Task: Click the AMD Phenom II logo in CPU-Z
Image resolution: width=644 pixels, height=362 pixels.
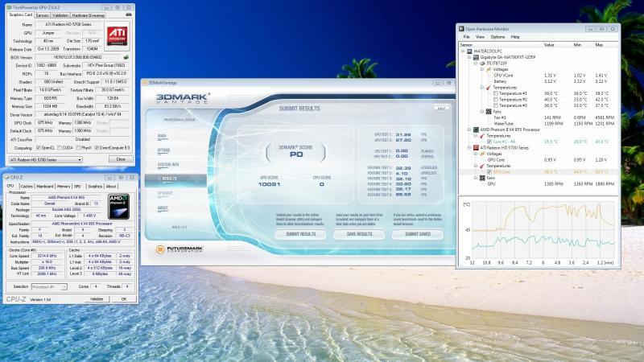Action: click(x=118, y=207)
